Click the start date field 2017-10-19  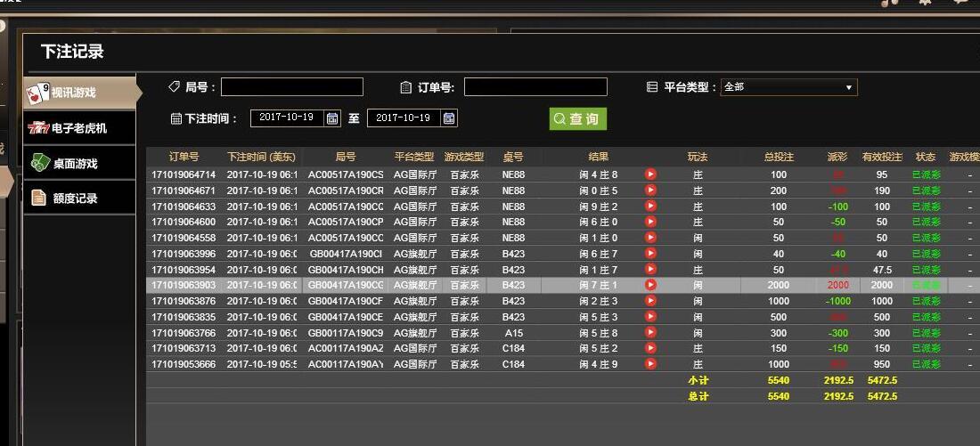click(x=287, y=118)
